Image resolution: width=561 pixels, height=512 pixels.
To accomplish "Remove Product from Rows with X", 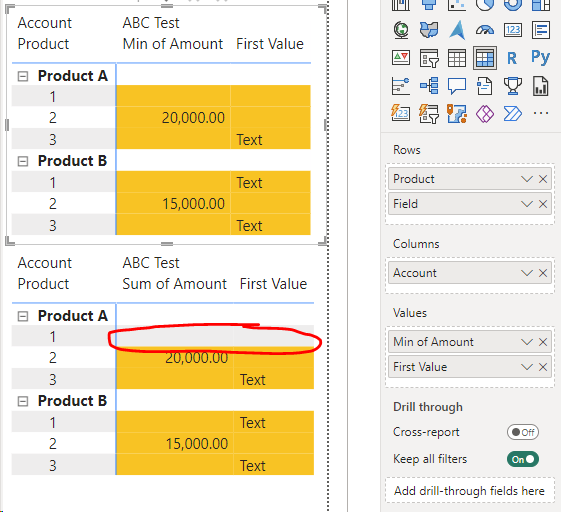I will coord(543,179).
